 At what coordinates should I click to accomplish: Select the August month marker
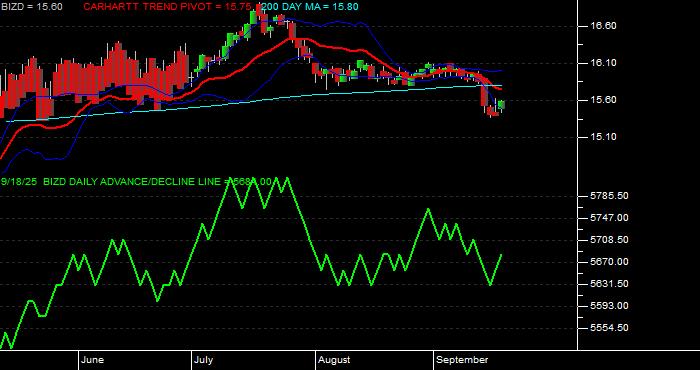click(x=333, y=360)
